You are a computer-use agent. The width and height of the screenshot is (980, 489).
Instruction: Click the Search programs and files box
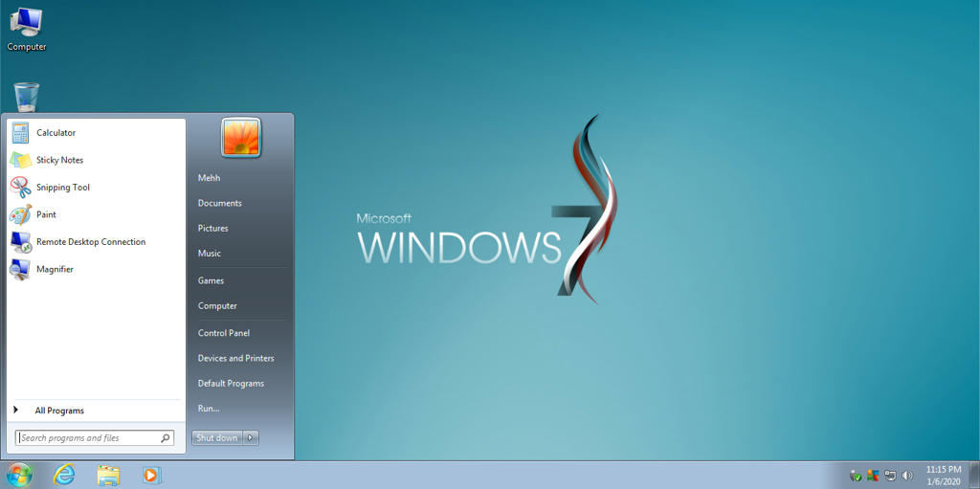click(x=95, y=437)
